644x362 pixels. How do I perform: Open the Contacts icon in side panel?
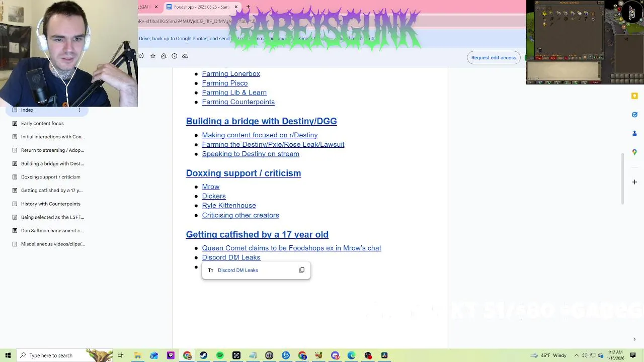pyautogui.click(x=634, y=133)
